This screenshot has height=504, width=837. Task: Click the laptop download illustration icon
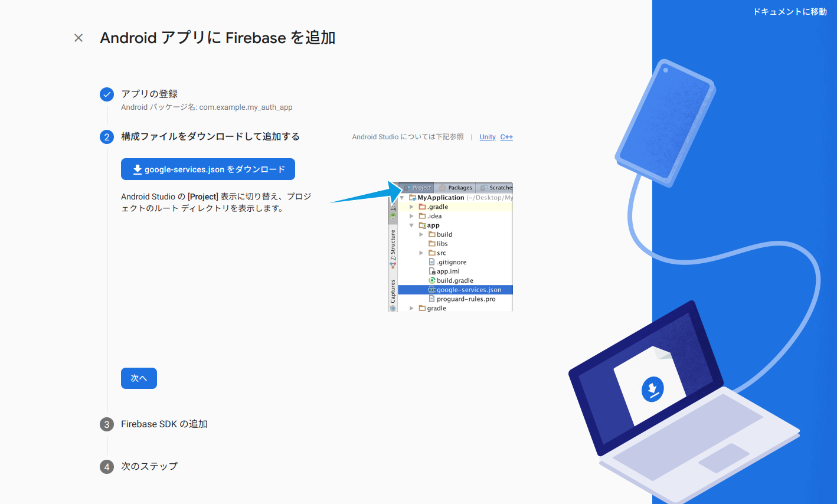coord(652,390)
